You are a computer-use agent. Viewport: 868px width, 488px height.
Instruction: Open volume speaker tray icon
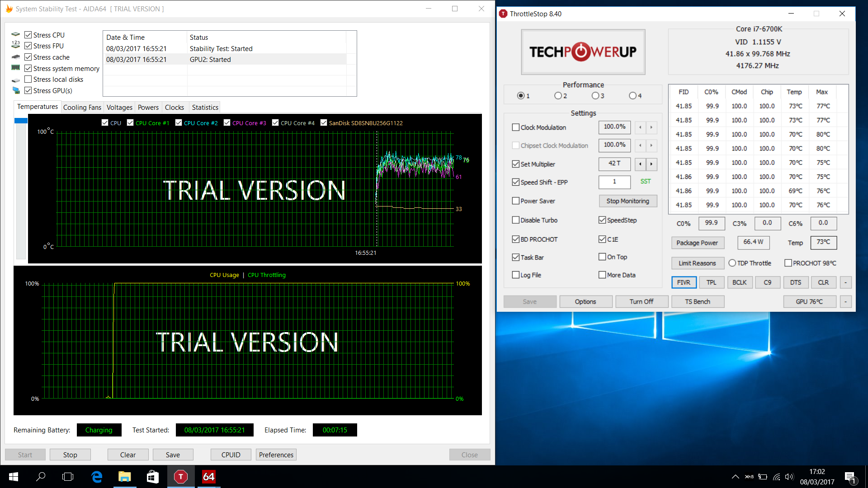coord(789,477)
